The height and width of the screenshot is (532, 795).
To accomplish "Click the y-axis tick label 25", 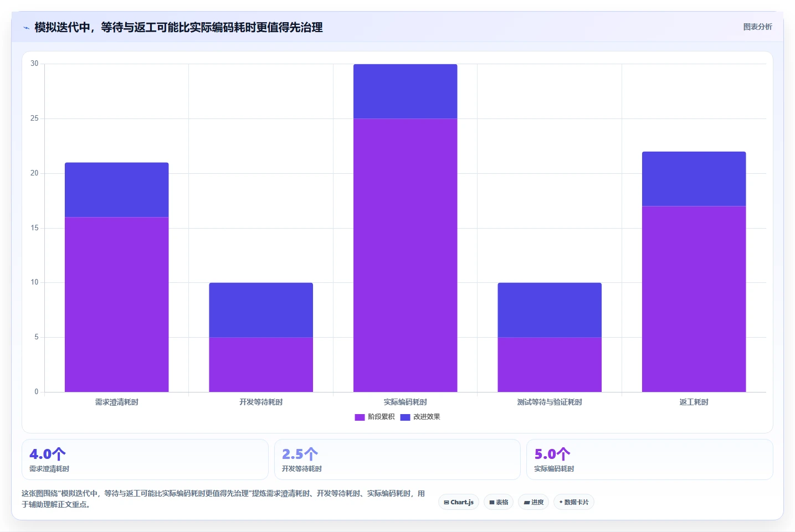I will click(34, 118).
